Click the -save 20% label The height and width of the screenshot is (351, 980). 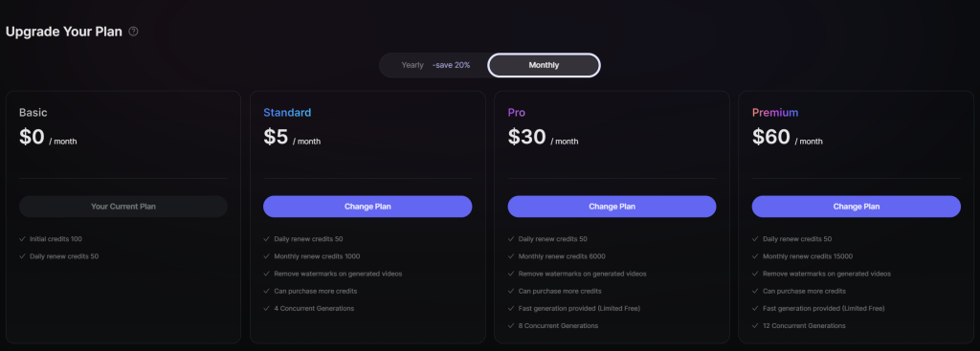click(452, 65)
